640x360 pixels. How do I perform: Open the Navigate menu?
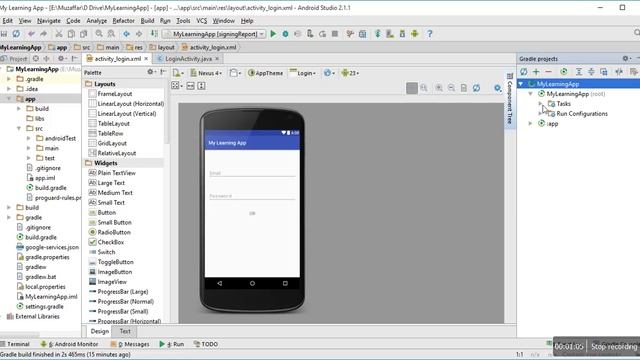pos(49,20)
